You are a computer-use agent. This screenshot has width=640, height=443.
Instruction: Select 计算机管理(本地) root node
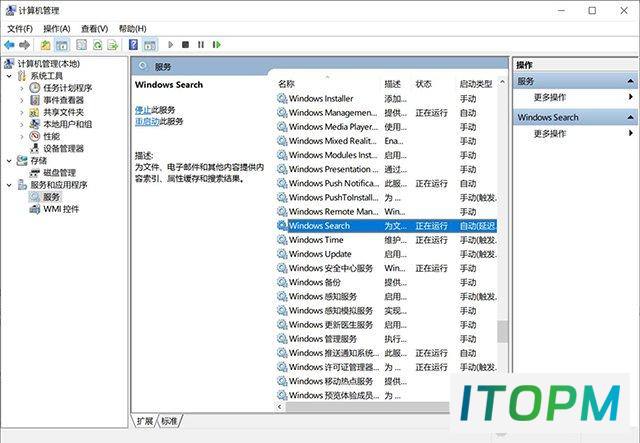click(x=49, y=64)
